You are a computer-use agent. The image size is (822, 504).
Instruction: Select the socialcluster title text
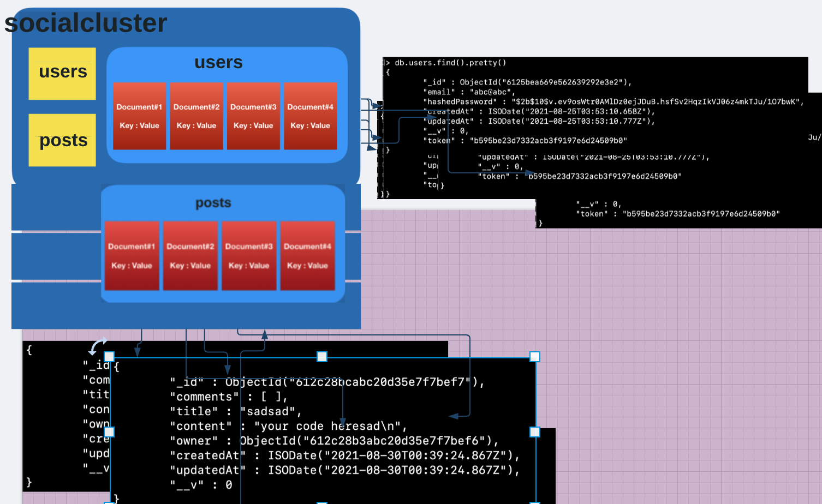[86, 23]
